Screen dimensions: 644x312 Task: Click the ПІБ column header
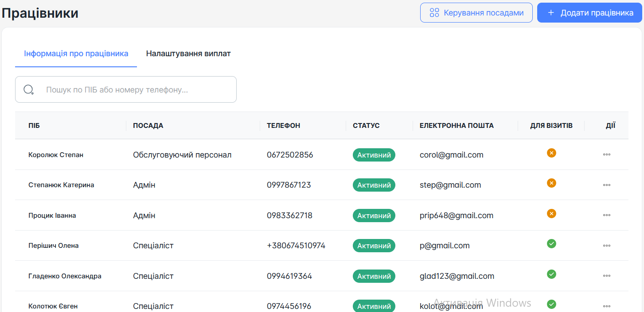point(34,126)
